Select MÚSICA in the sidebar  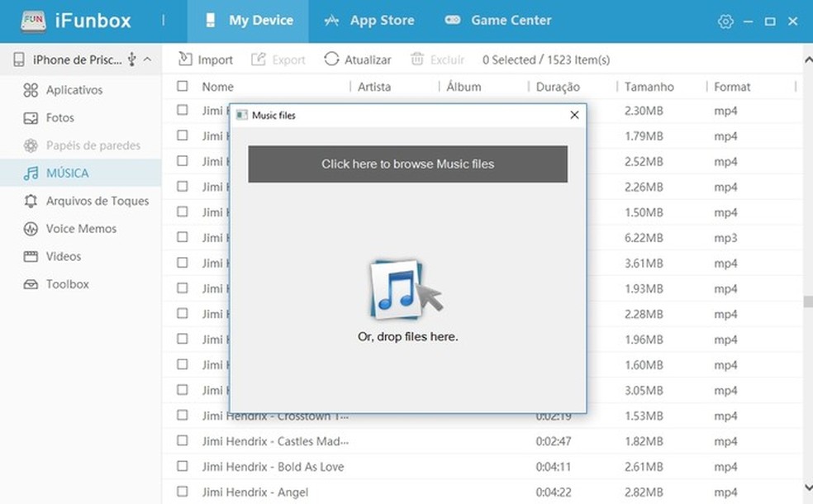click(80, 174)
